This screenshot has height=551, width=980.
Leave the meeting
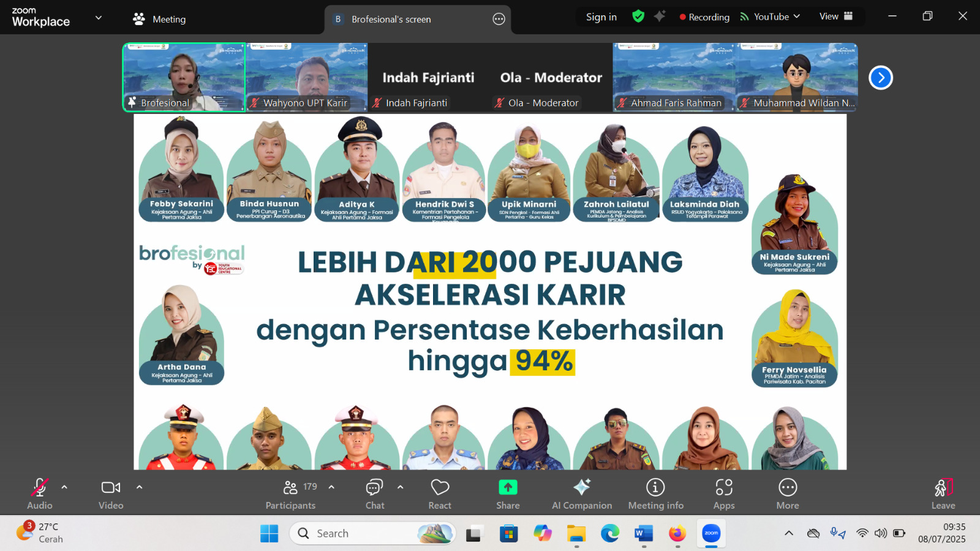tap(943, 493)
